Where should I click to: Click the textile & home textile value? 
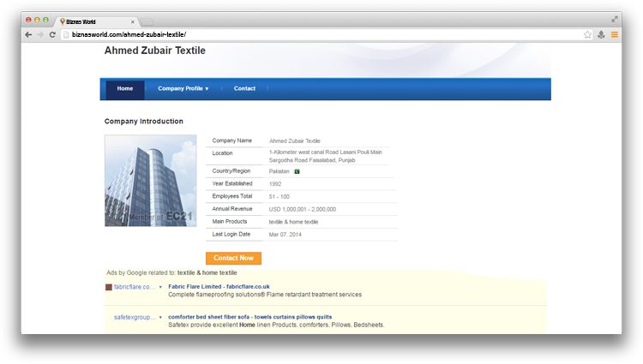293,222
